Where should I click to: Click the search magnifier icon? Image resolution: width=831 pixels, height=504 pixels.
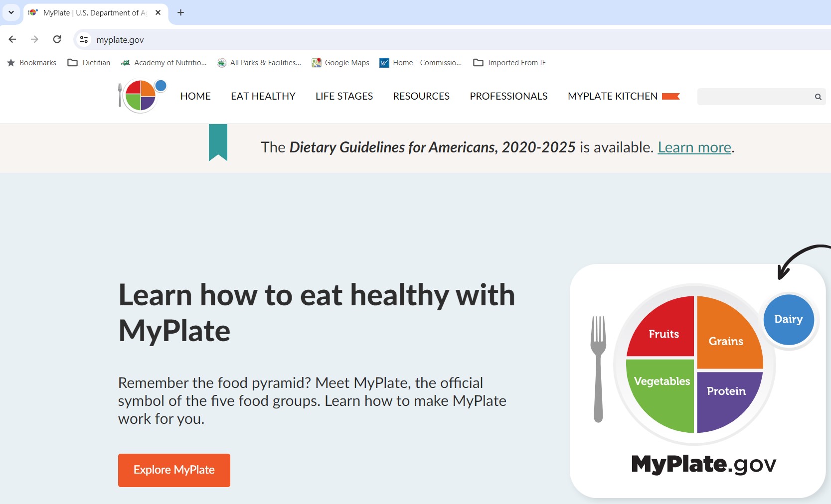[x=818, y=97]
